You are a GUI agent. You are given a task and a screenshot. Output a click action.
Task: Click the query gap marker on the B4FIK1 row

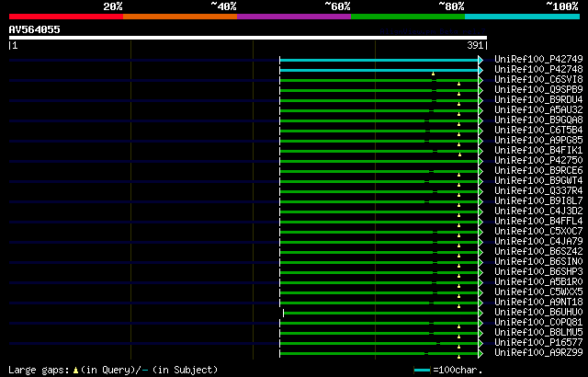click(459, 154)
